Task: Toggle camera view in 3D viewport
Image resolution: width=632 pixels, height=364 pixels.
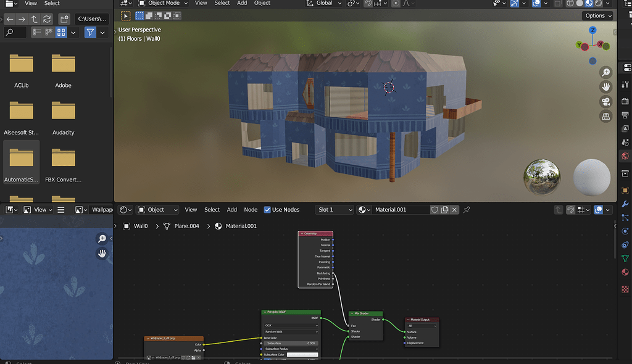Action: [606, 102]
